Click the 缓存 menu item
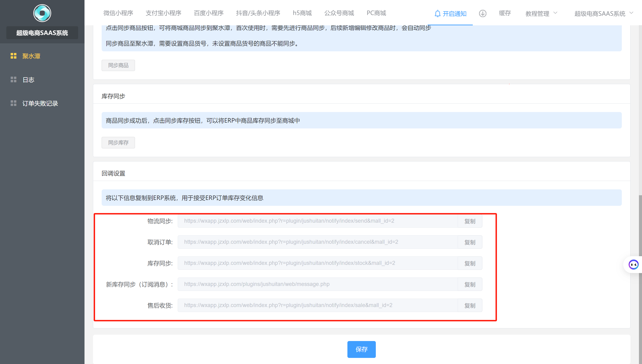Screen dimensions: 642x364 (505, 13)
